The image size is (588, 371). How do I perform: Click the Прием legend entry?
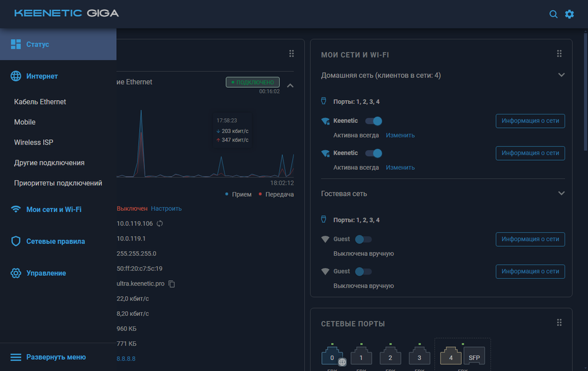click(x=238, y=194)
